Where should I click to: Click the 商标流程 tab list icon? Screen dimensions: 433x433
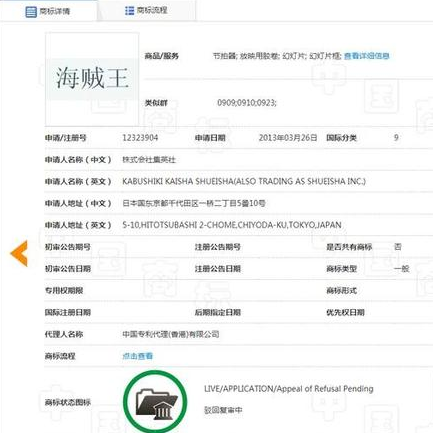(x=129, y=11)
